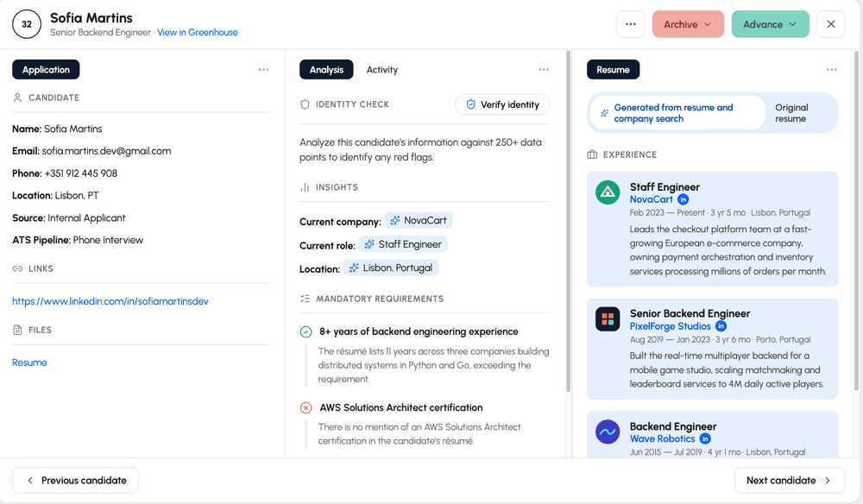Click the Verify identity button

pyautogui.click(x=502, y=104)
